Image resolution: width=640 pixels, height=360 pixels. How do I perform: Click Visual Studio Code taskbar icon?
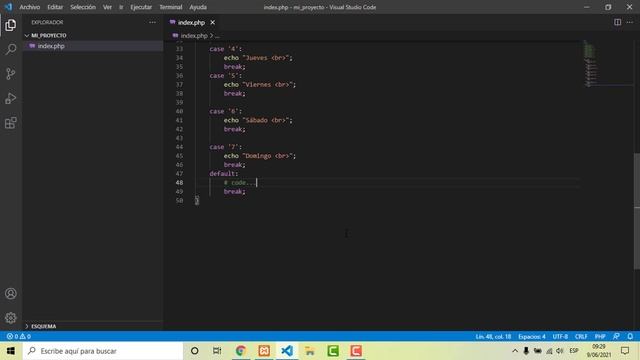287,351
